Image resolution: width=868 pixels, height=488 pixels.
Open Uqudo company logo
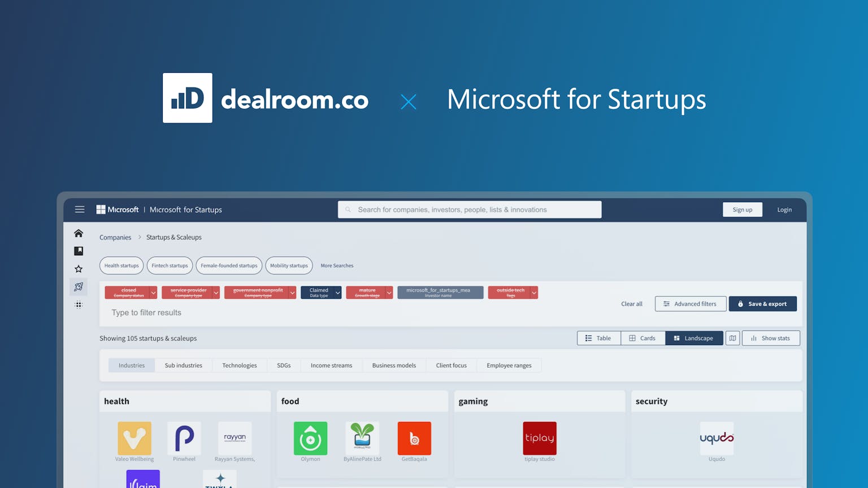point(717,438)
